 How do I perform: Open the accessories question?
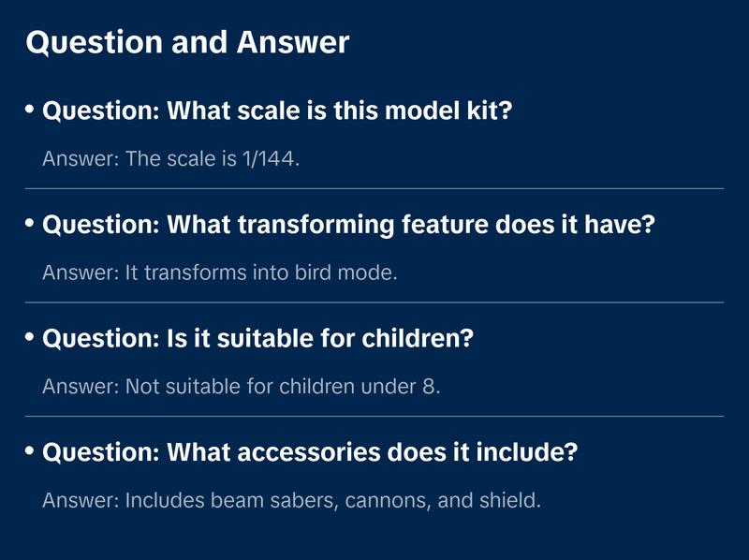(x=310, y=452)
